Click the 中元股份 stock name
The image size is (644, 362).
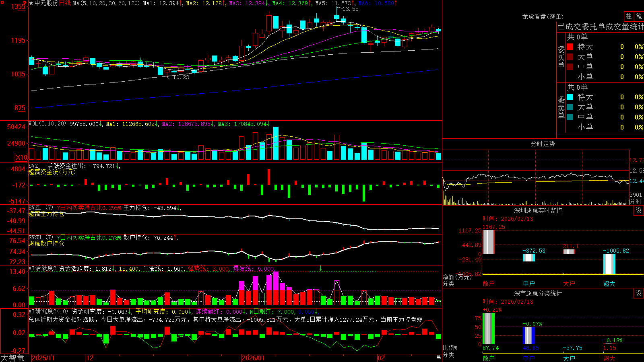tap(46, 3)
